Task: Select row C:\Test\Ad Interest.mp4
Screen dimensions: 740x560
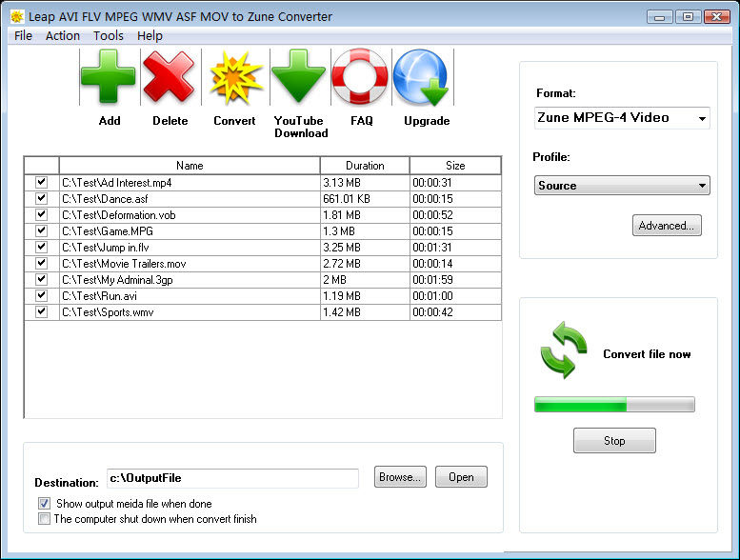Action: point(263,183)
